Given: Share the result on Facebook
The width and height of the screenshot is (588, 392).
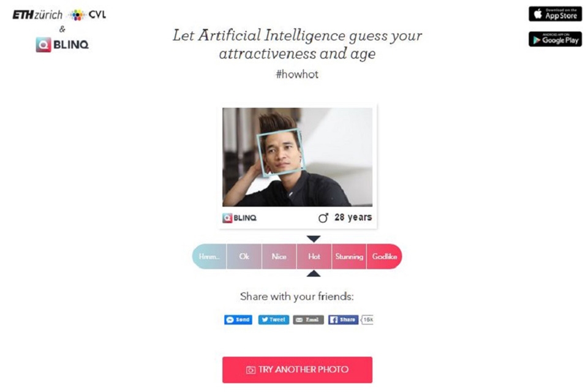Looking at the screenshot, I should 343,320.
